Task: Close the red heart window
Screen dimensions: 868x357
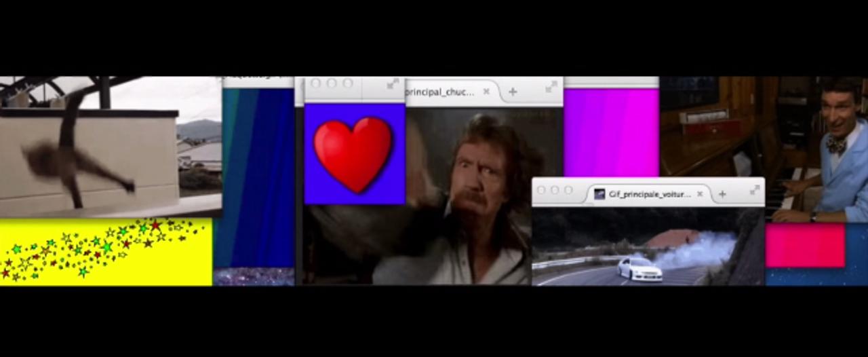Action: tap(315, 83)
